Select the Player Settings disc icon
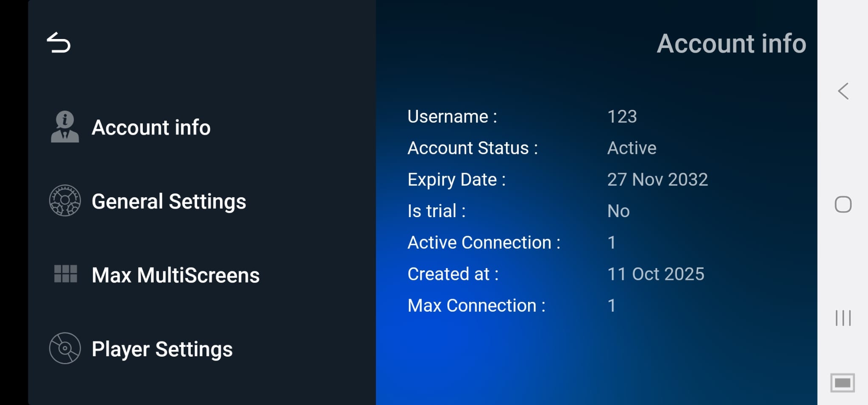868x405 pixels. pos(64,348)
